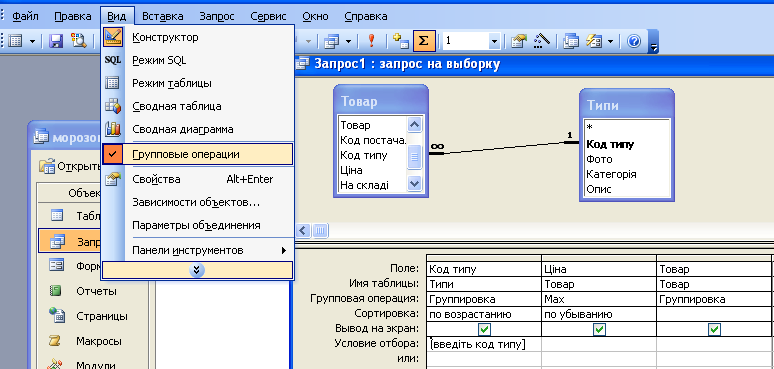This screenshot has height=369, width=774.
Task: Click the Save floppy disk icon
Action: [56, 41]
